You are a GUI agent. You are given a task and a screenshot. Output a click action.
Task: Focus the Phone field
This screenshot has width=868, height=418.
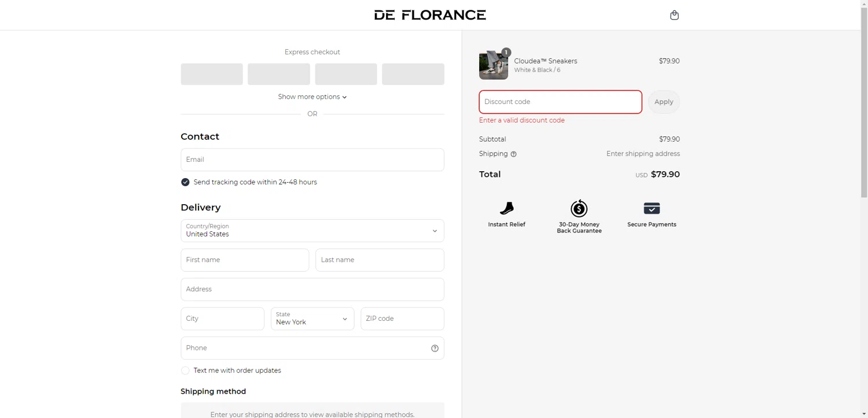point(312,348)
